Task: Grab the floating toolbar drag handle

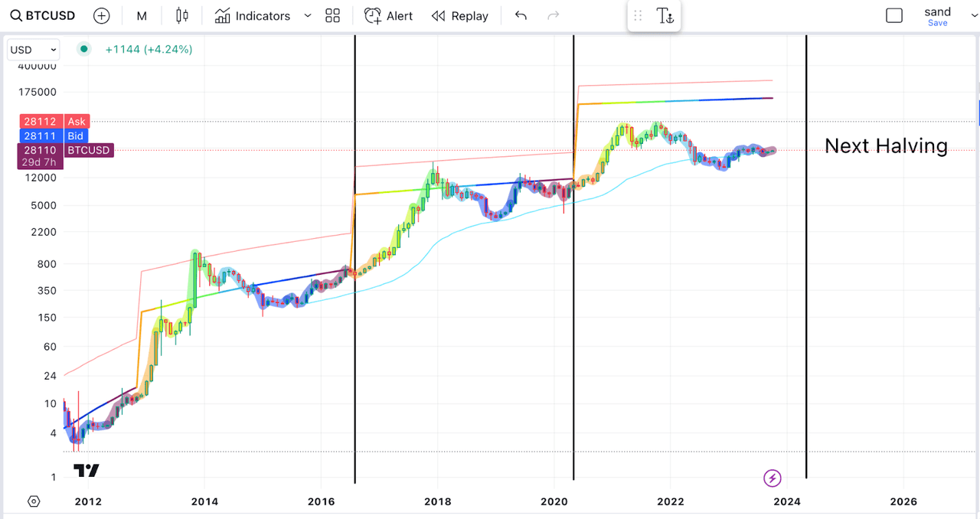Action: 638,16
